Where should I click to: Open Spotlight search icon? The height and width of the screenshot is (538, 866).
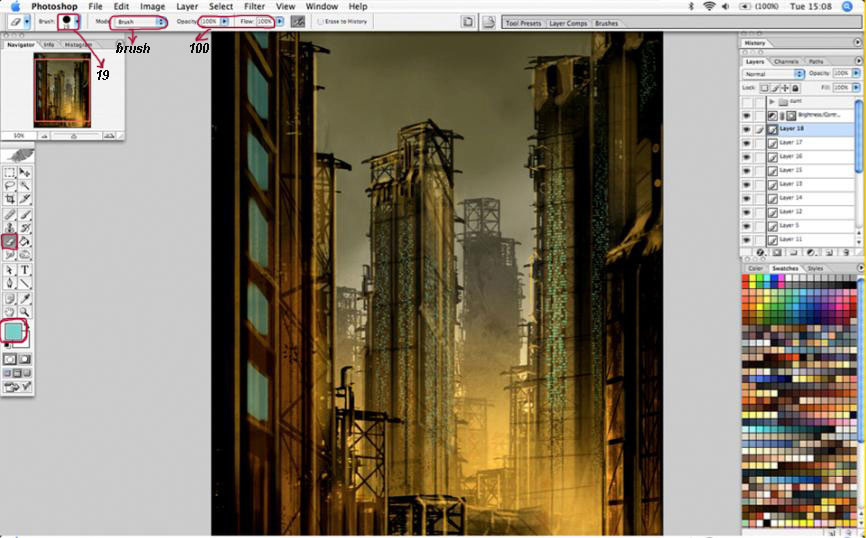(x=847, y=6)
